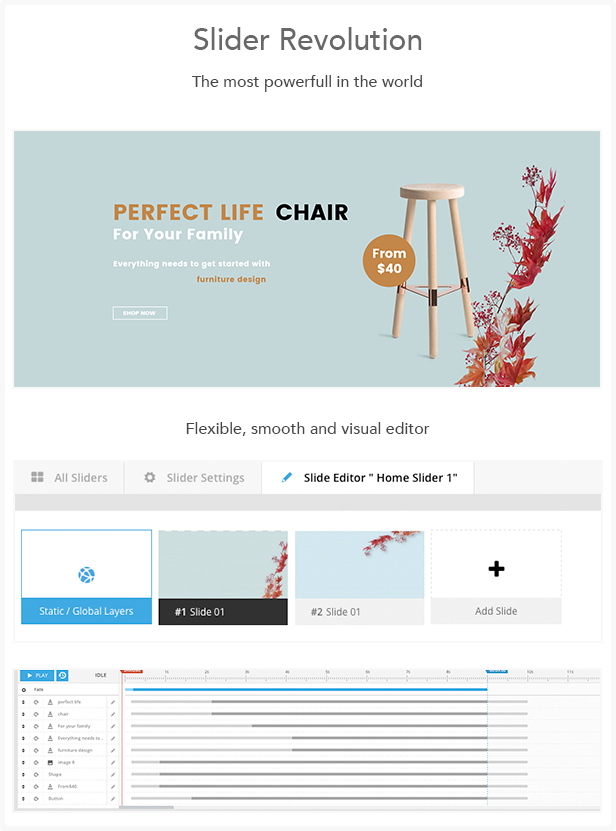The height and width of the screenshot is (831, 616).
Task: Start timeline preview with the PLAY button
Action: [37, 675]
